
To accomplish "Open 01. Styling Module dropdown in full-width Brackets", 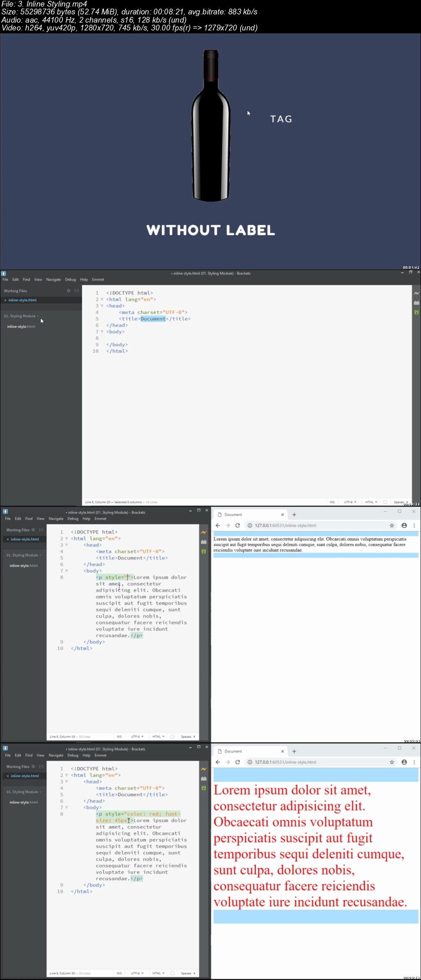I will tap(21, 316).
